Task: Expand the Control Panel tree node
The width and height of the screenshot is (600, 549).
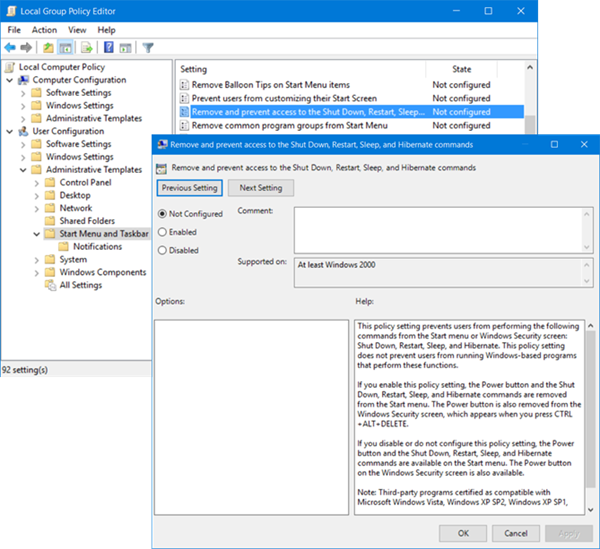Action: point(36,183)
